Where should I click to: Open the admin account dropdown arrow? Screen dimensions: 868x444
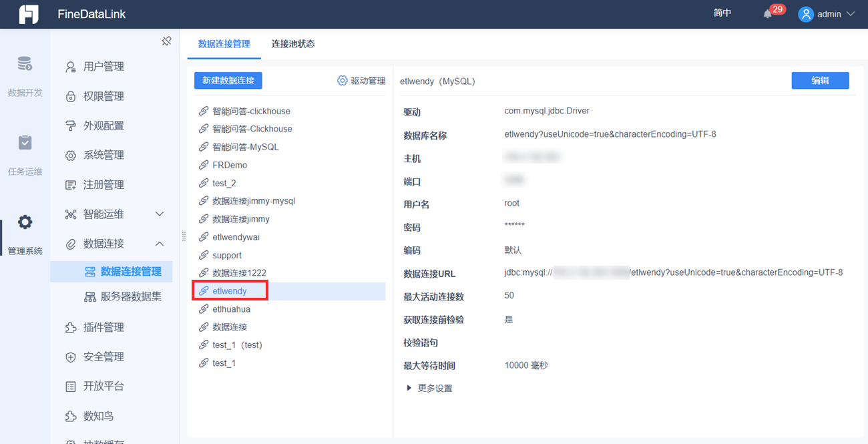tap(850, 14)
